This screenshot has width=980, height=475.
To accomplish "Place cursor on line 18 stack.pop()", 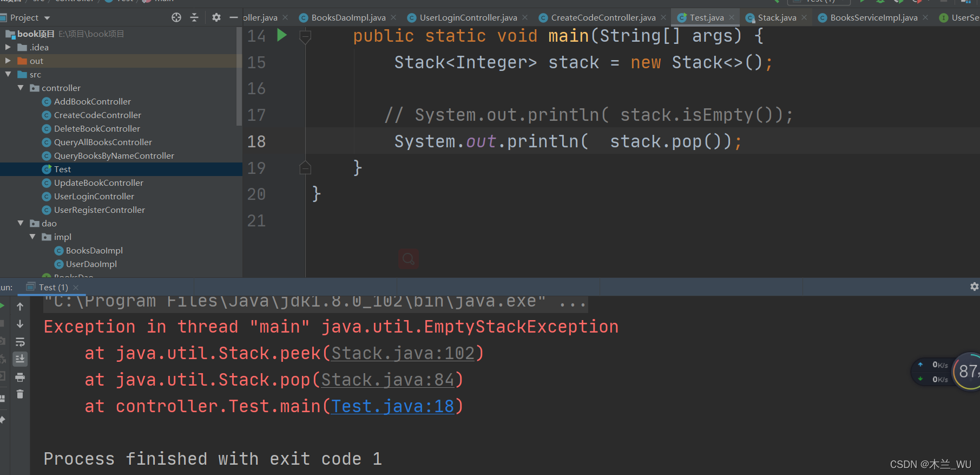I will point(670,141).
